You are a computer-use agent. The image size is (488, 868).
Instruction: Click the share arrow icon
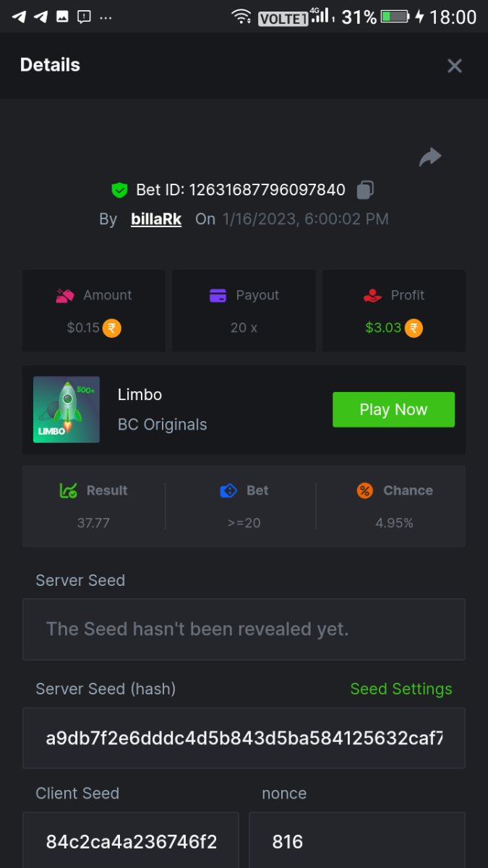click(430, 157)
